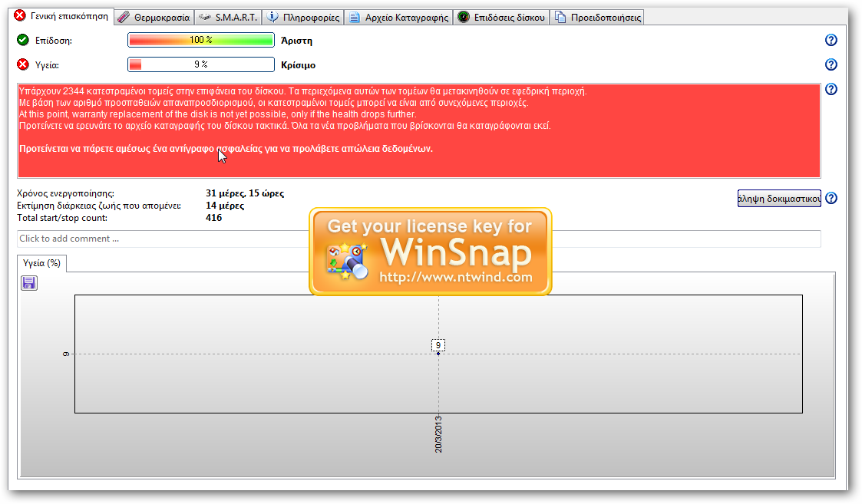Click the '31 μέρες, 15 ώρες' value

245,193
